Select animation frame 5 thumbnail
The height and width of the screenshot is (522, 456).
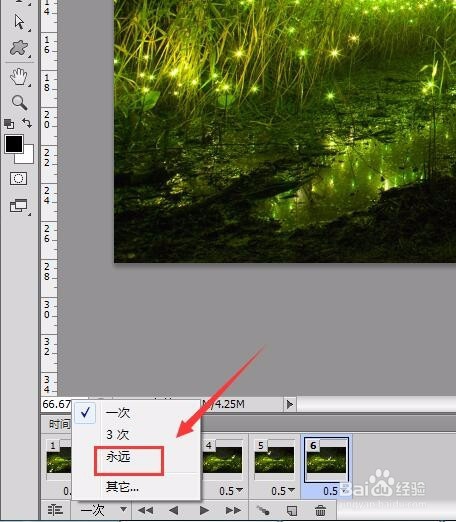[x=274, y=460]
